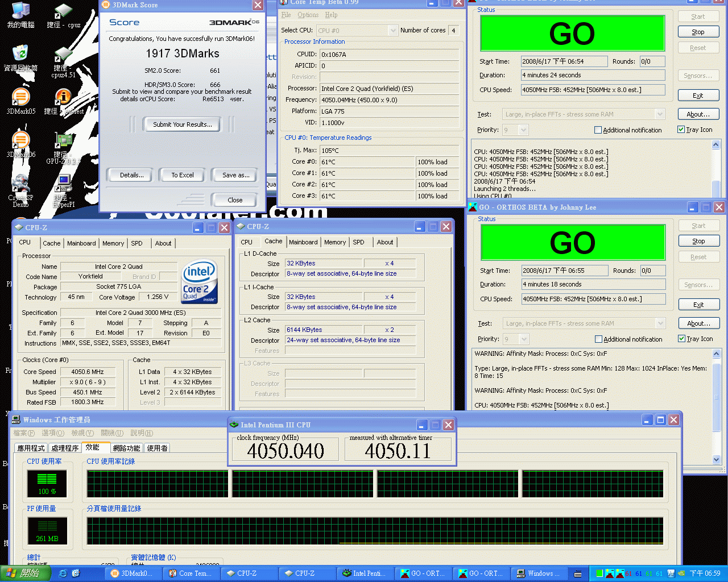Open the Options menu in Core Temp

coord(308,15)
